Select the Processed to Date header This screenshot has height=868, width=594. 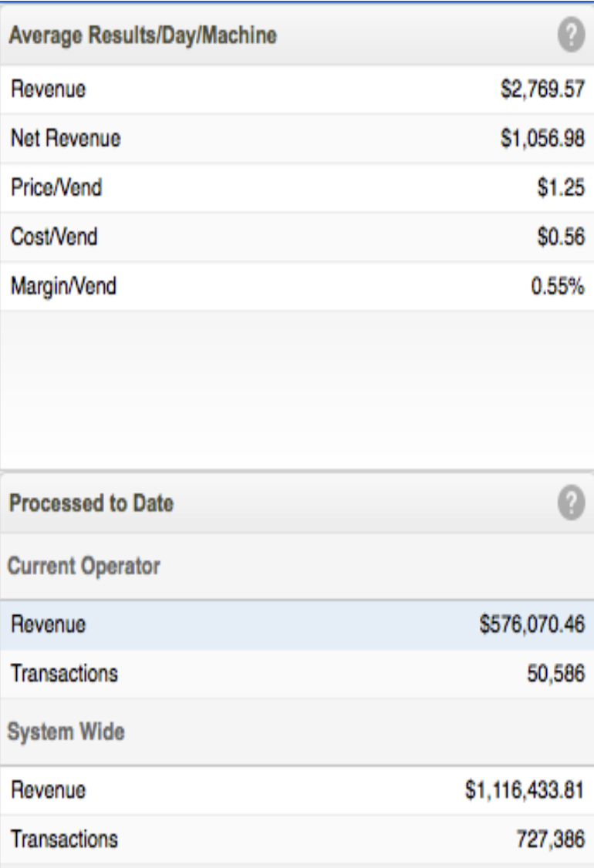(x=92, y=503)
